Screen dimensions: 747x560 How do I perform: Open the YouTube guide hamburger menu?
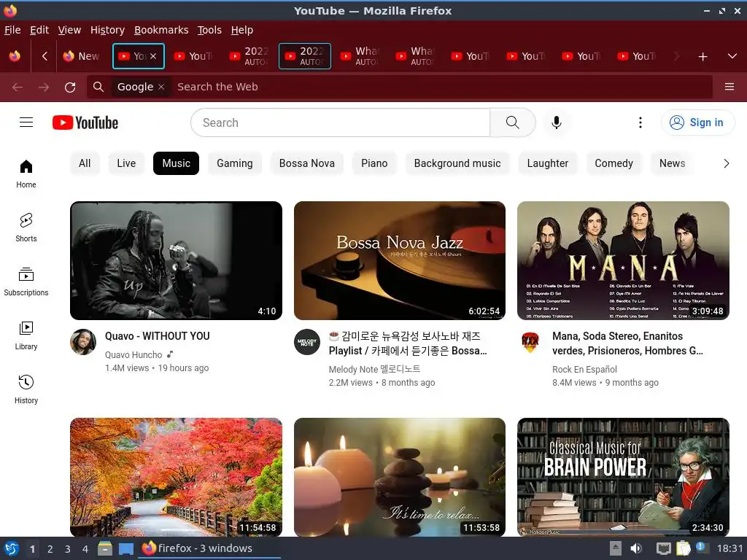pos(26,122)
